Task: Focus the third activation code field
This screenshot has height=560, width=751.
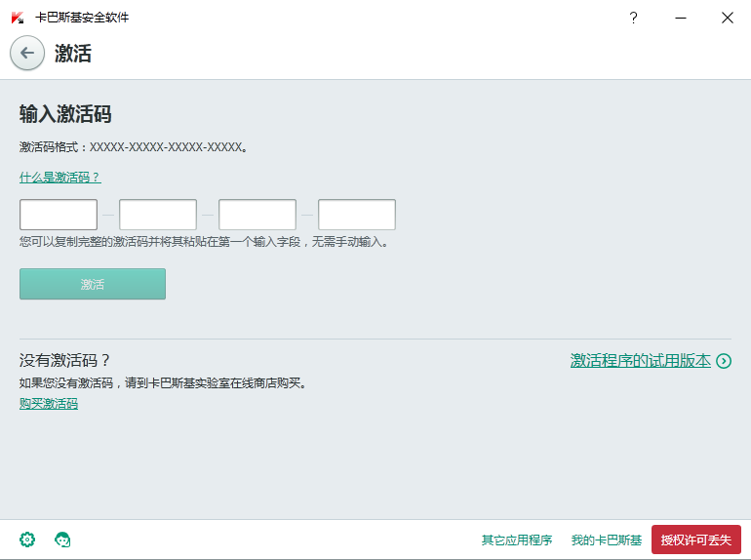Action: [257, 215]
